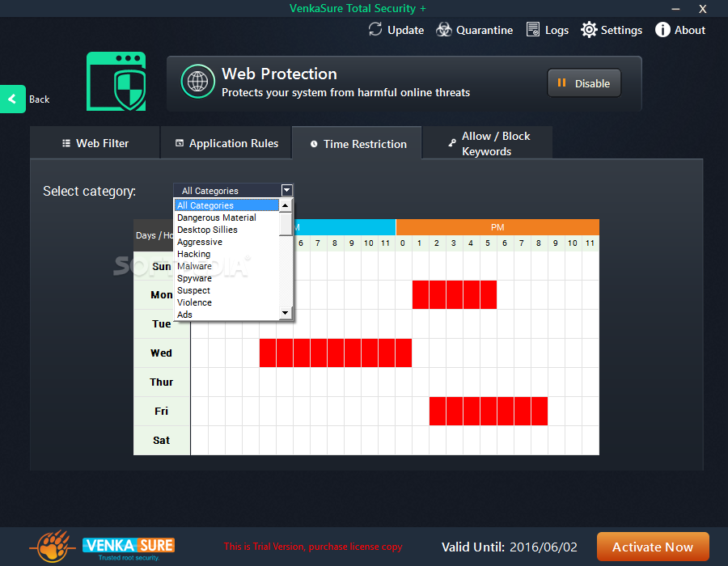
Task: Open the Application Rules tab
Action: [x=226, y=143]
